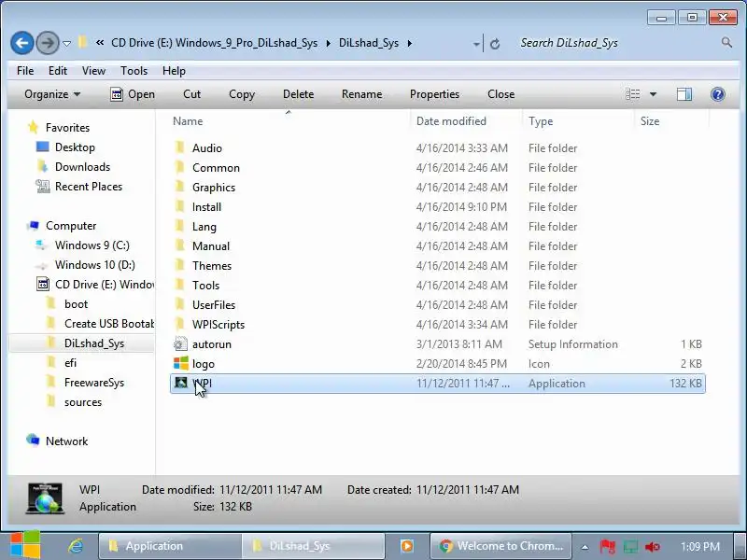Open the Create USB Bootable folder
The height and width of the screenshot is (560, 747).
[x=109, y=324]
